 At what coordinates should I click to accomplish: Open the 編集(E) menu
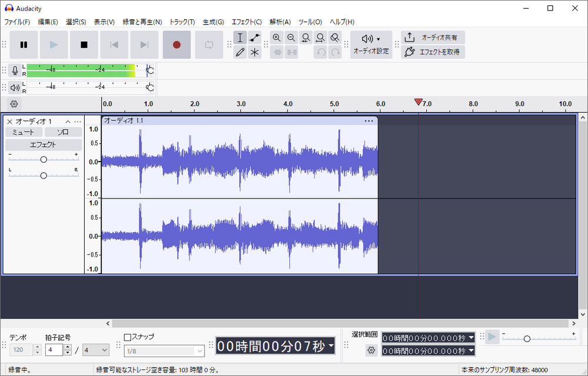48,22
